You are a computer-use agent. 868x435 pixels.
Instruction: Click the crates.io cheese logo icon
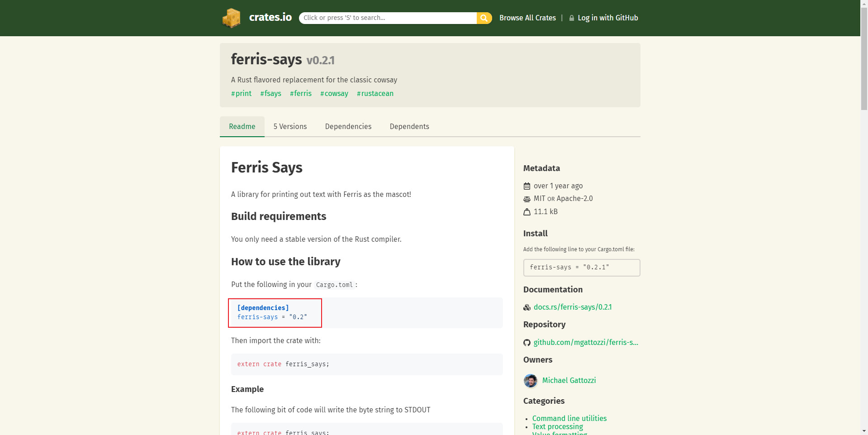[x=231, y=18]
